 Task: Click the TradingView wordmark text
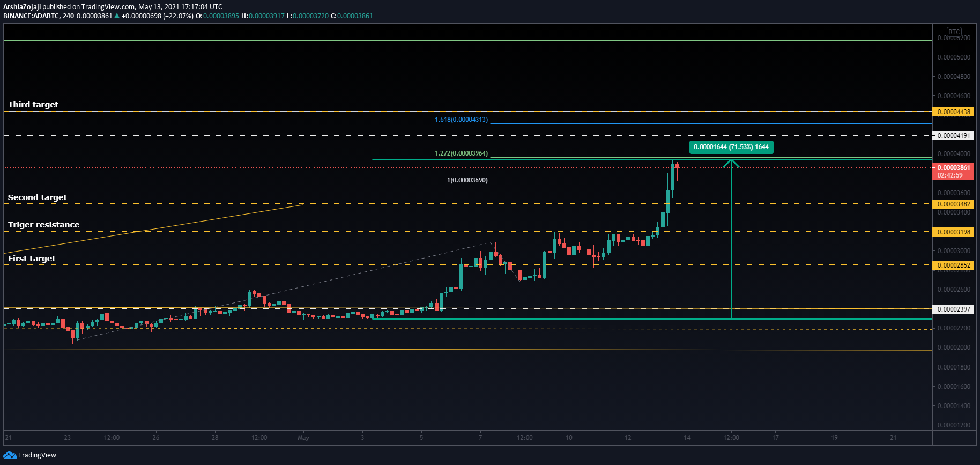(x=37, y=455)
